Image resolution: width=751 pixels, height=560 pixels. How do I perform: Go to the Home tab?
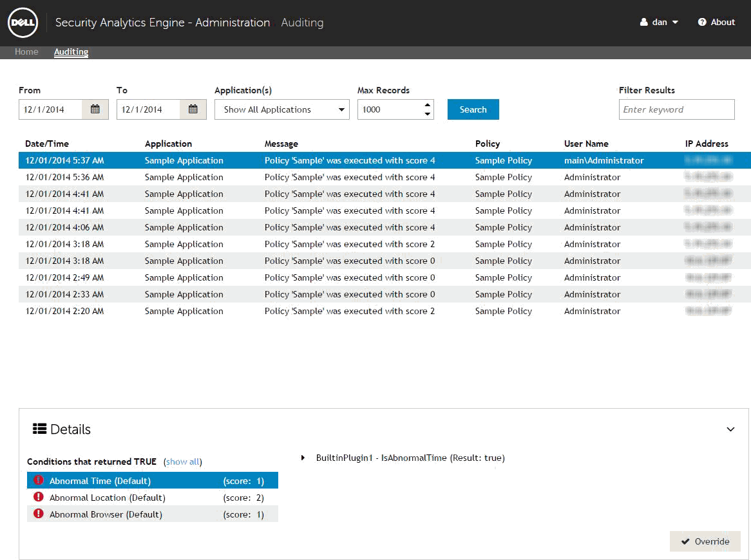pyautogui.click(x=26, y=52)
